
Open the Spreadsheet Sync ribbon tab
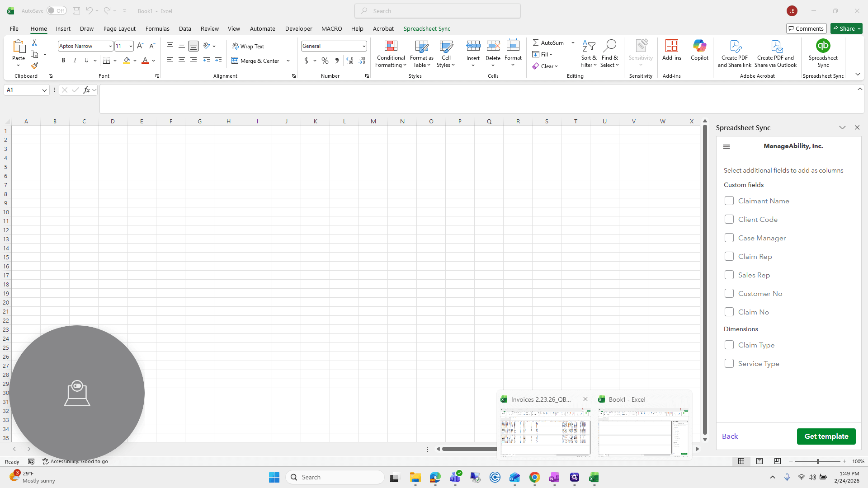[x=427, y=28]
